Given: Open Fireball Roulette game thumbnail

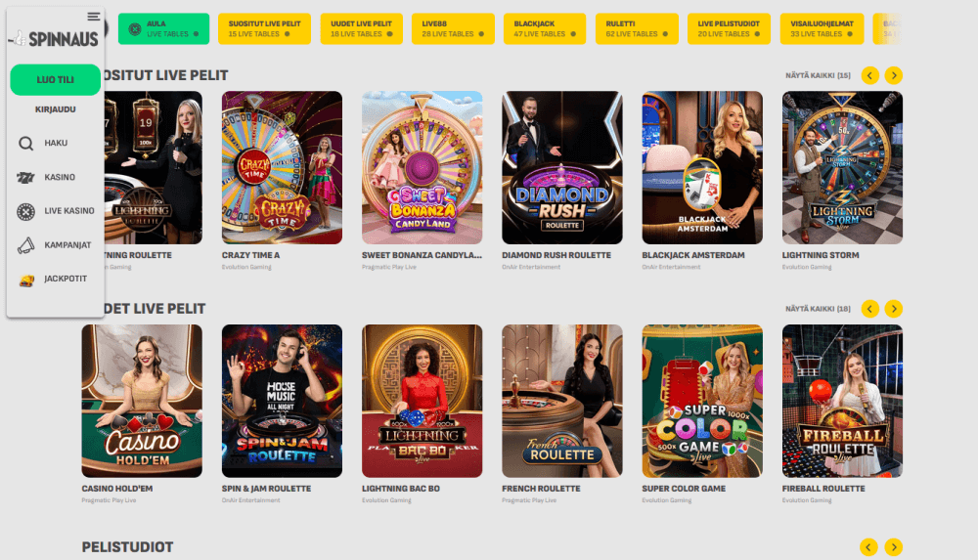Looking at the screenshot, I should (x=842, y=401).
